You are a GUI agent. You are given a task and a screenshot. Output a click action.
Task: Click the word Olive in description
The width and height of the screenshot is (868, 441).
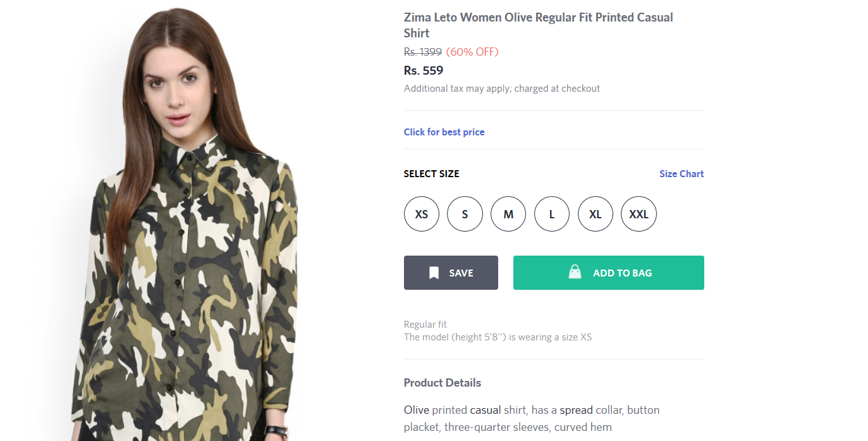pyautogui.click(x=416, y=410)
